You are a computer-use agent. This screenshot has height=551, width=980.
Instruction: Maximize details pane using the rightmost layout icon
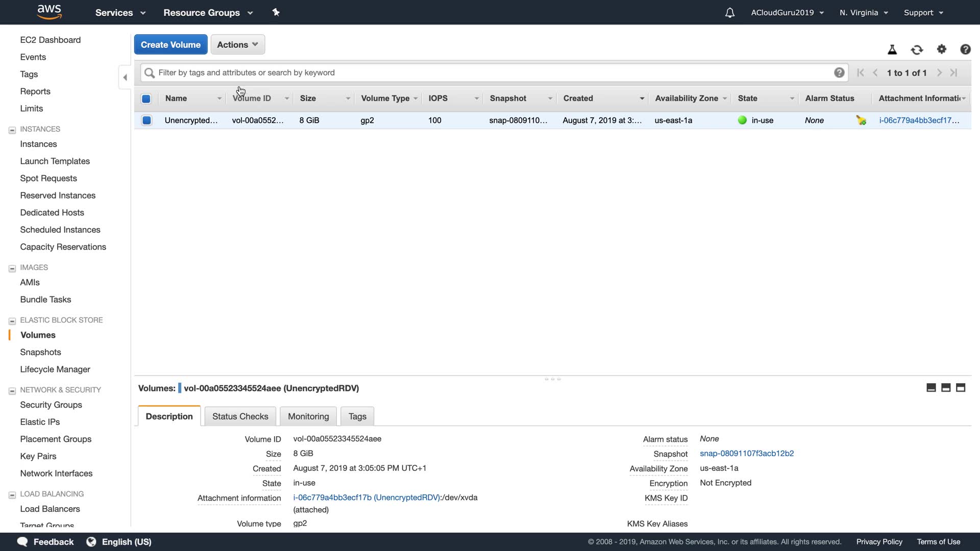tap(960, 388)
